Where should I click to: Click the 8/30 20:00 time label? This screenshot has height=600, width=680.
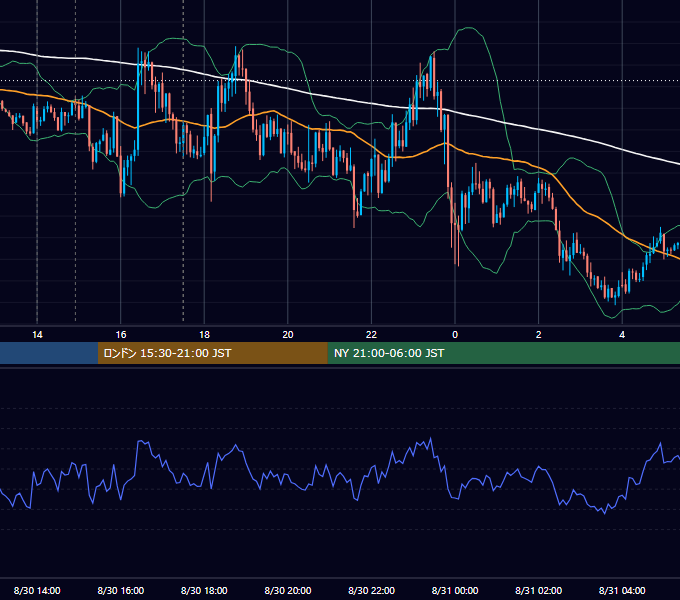coord(288,590)
